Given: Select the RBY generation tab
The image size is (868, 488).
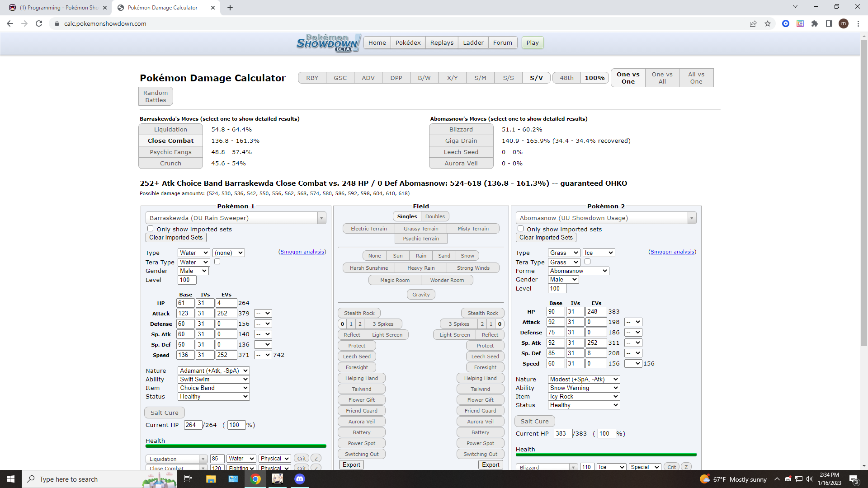Looking at the screenshot, I should (x=312, y=78).
